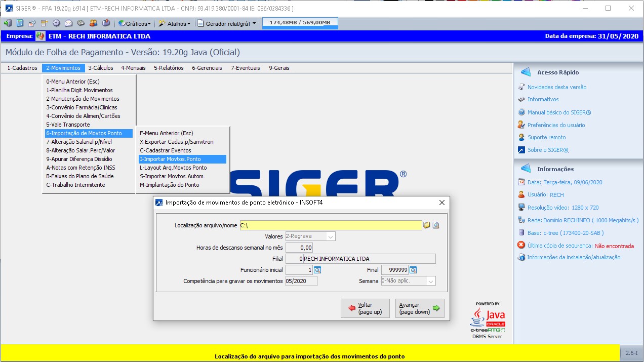644x362 pixels.
Task: Click the Competência 05/2020 field
Action: (x=301, y=281)
